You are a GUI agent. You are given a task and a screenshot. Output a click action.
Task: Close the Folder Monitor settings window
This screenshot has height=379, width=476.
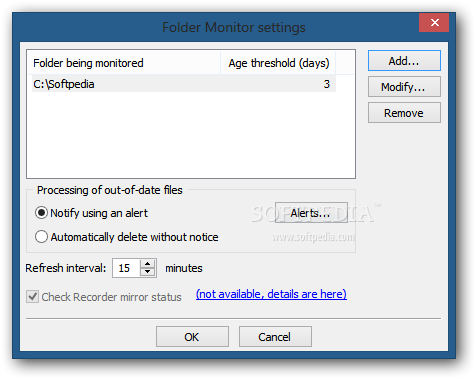(434, 23)
